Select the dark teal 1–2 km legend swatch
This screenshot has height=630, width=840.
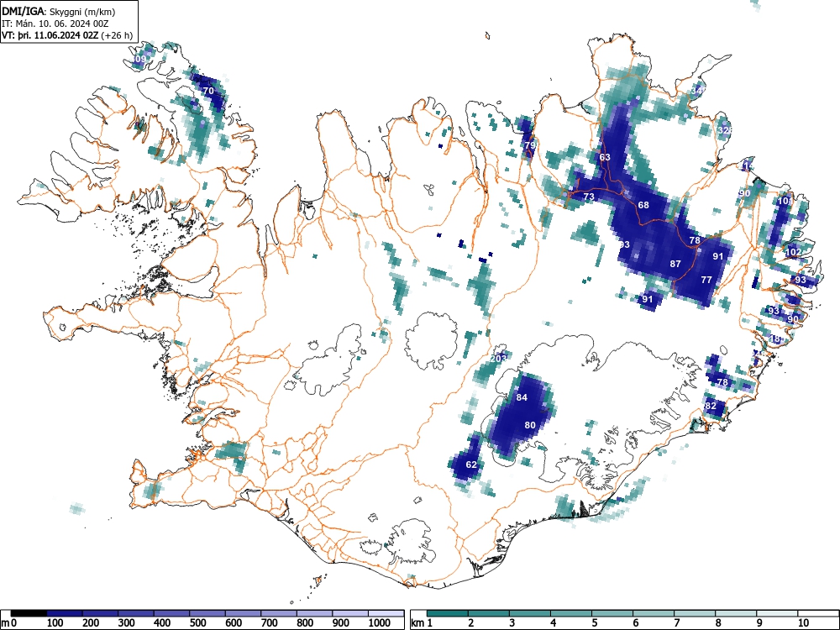pos(448,613)
